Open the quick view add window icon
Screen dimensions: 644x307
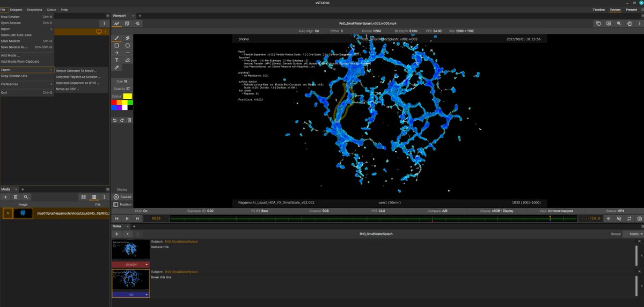click(609, 24)
